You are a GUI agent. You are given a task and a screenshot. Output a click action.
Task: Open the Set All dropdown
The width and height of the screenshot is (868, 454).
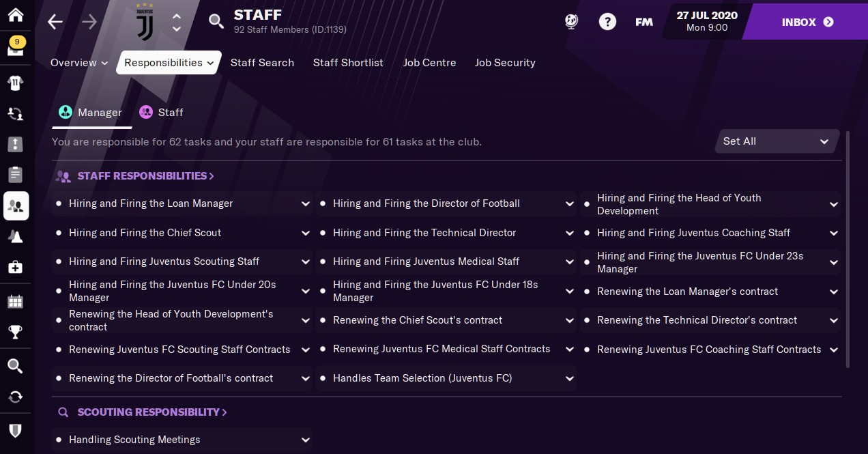tap(776, 141)
